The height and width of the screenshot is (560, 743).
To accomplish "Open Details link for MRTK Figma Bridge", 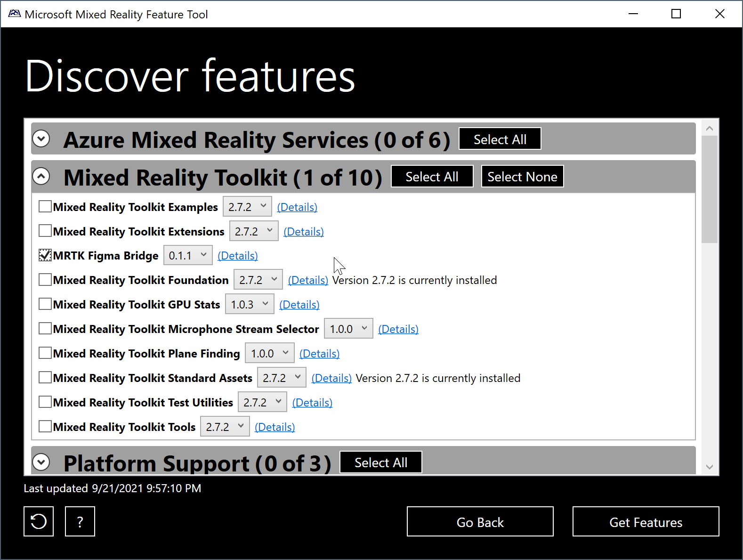I will coord(238,256).
